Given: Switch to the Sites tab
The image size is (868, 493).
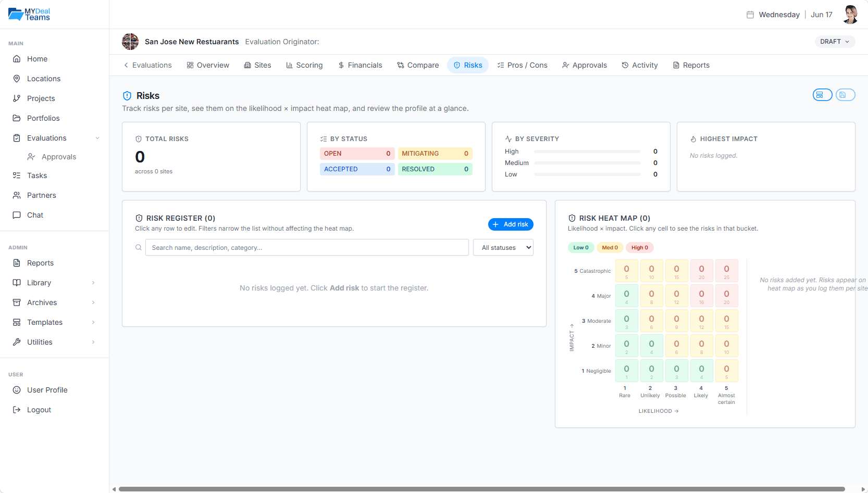Looking at the screenshot, I should click(258, 65).
